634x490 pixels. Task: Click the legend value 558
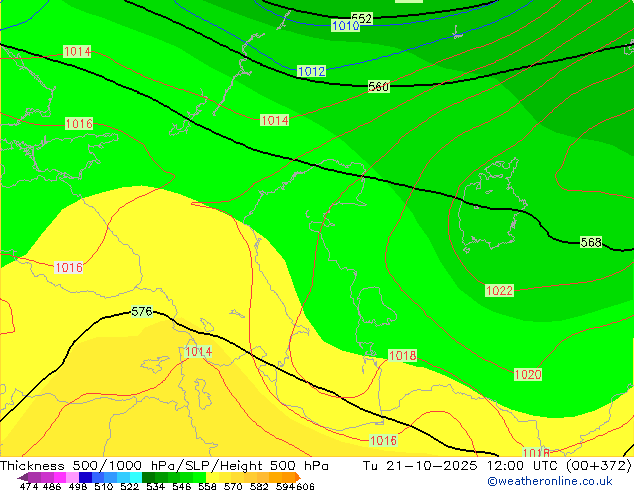coord(207,486)
